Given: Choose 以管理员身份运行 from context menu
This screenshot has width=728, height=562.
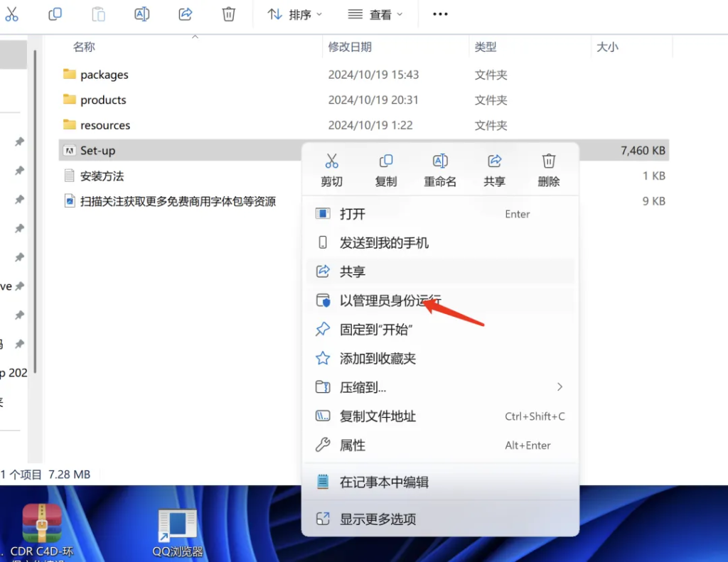Looking at the screenshot, I should [x=440, y=301].
